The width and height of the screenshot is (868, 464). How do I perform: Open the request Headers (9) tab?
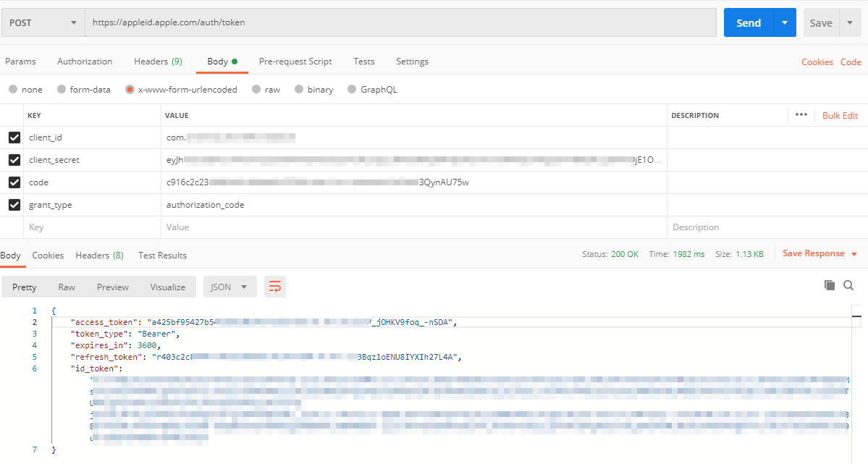(158, 62)
